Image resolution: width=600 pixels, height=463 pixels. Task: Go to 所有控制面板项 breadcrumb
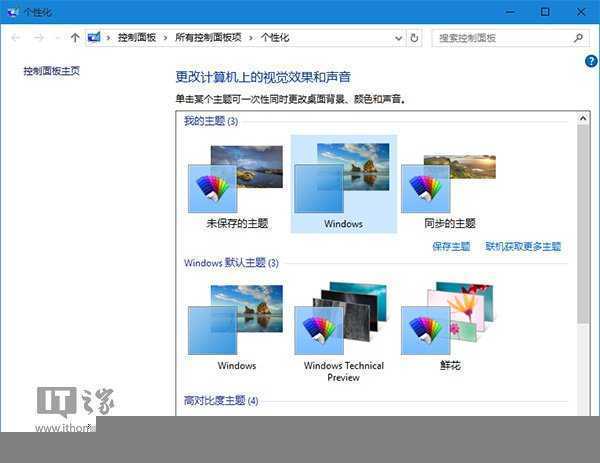pos(208,37)
